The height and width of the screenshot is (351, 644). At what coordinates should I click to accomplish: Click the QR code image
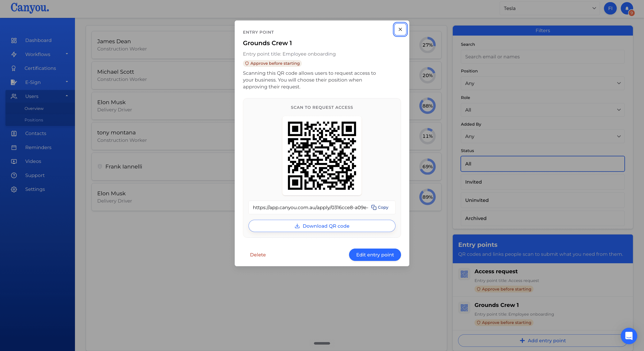322,156
